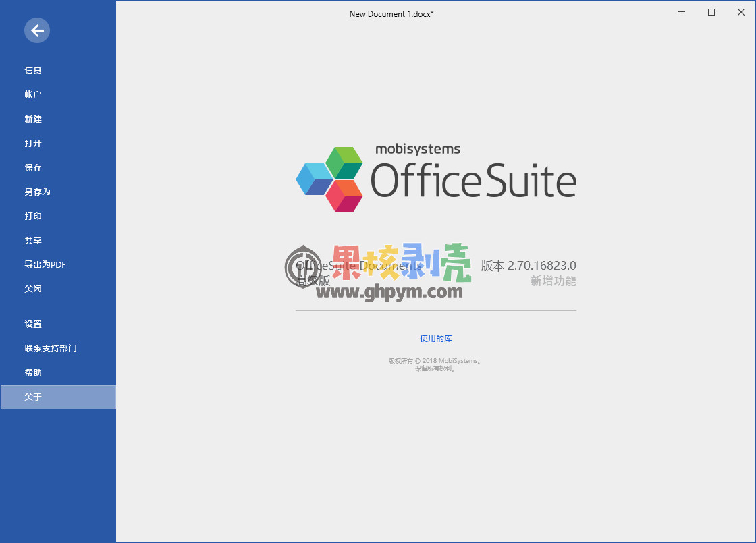Open the 打印 print page
The image size is (756, 543).
(x=34, y=217)
